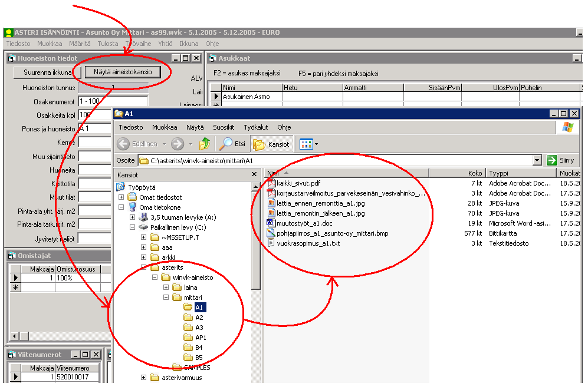
Task: Click the left arrow of Omistajat scrollbar
Action: pyautogui.click(x=15, y=336)
